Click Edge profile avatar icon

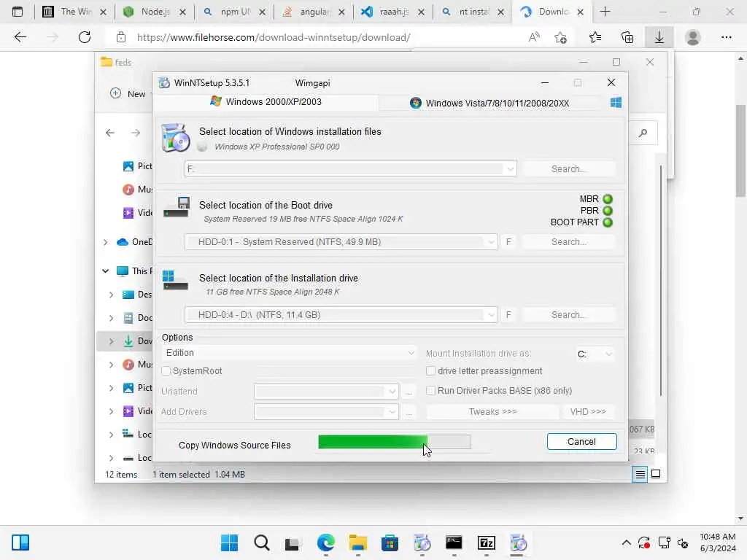(x=693, y=37)
